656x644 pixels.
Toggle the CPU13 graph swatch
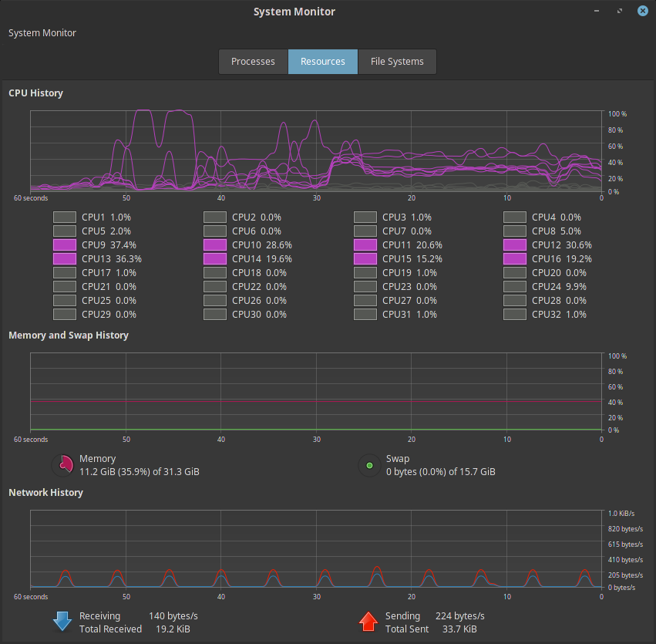[64, 258]
